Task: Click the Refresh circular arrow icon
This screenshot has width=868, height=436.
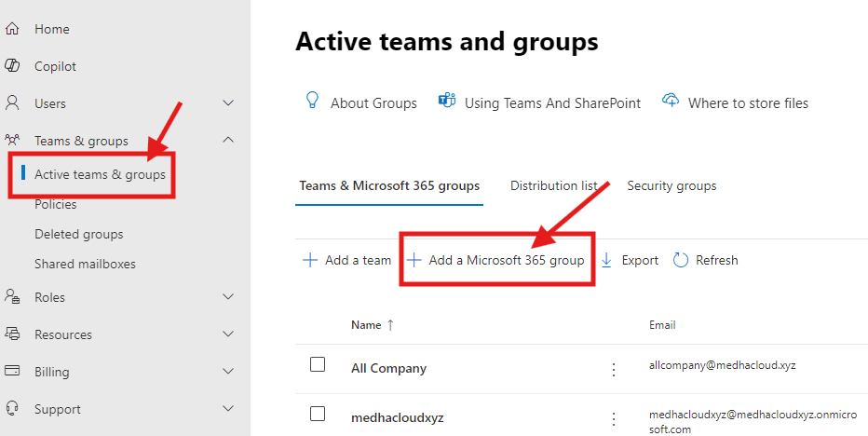Action: pos(681,260)
